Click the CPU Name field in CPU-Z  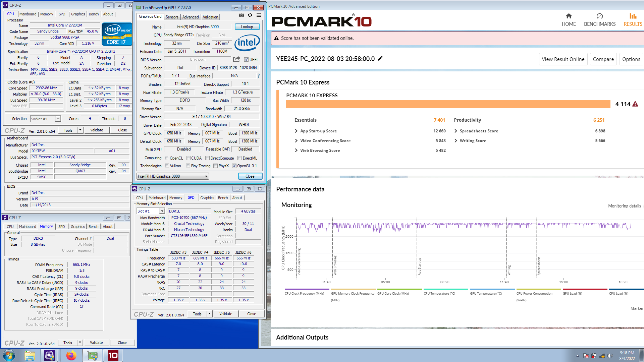coord(65,25)
